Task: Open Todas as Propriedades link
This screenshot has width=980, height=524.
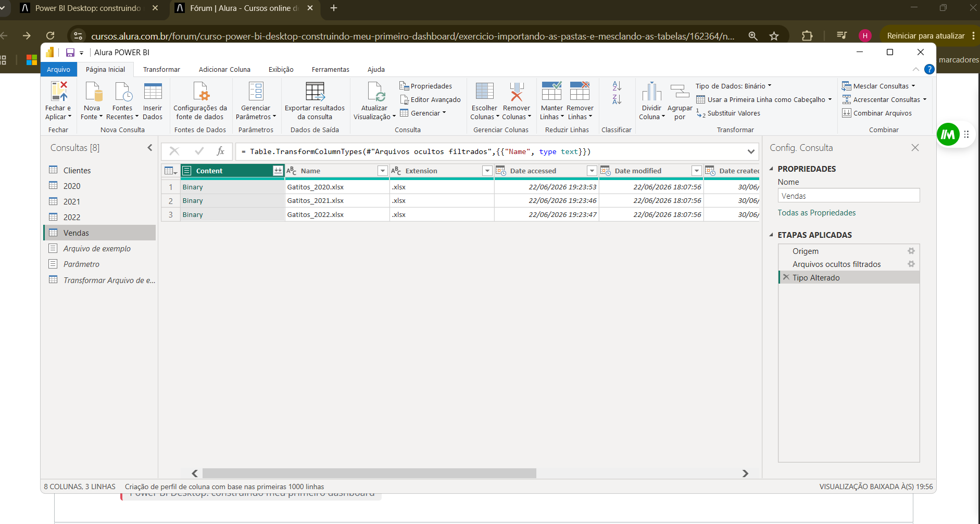Action: coord(816,212)
